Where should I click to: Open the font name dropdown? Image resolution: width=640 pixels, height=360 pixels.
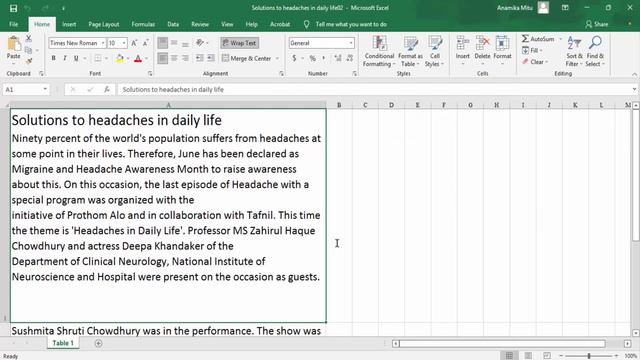pos(103,43)
